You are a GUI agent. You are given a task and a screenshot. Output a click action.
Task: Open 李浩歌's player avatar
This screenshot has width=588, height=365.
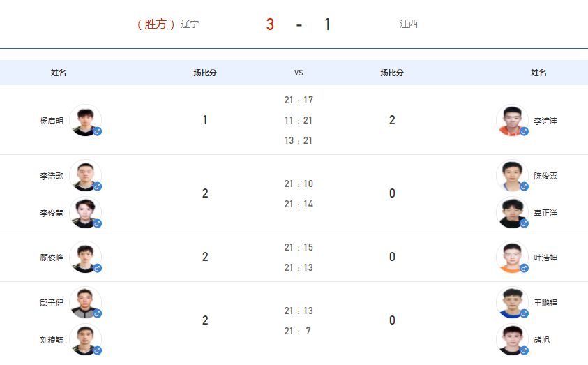(x=86, y=175)
